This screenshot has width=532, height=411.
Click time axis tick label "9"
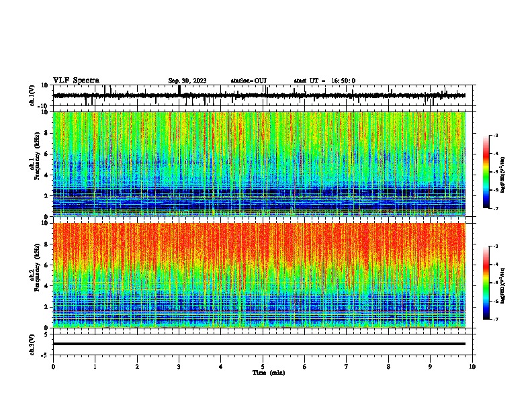point(430,367)
